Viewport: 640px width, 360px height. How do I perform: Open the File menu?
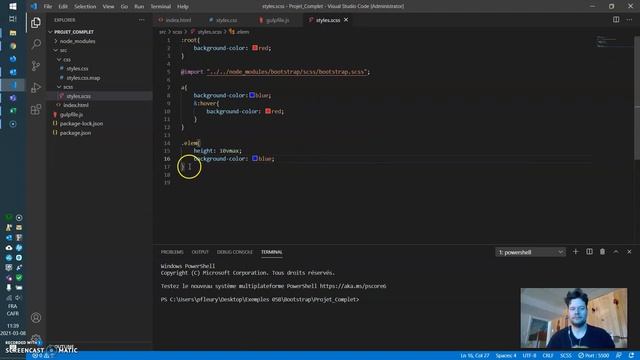pos(48,7)
